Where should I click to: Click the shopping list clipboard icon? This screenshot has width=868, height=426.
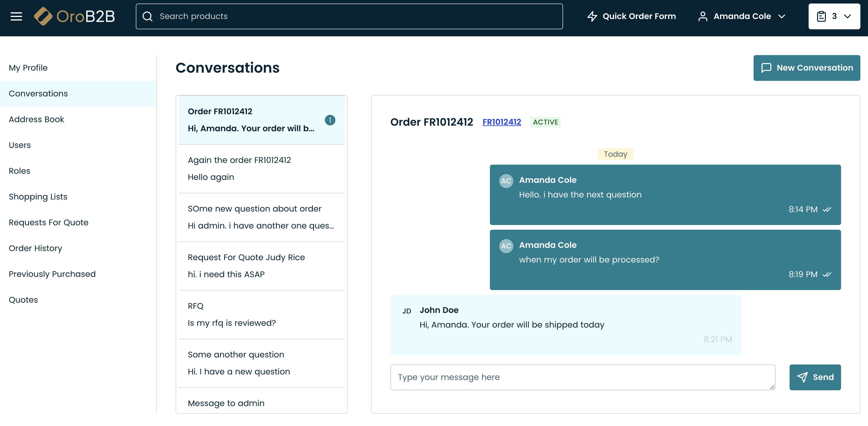(x=821, y=16)
